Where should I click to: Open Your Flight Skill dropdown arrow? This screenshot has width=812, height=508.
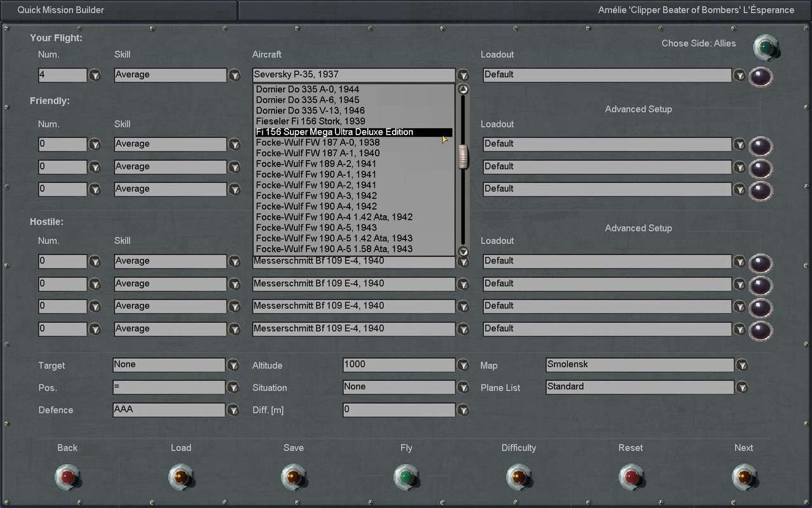234,75
